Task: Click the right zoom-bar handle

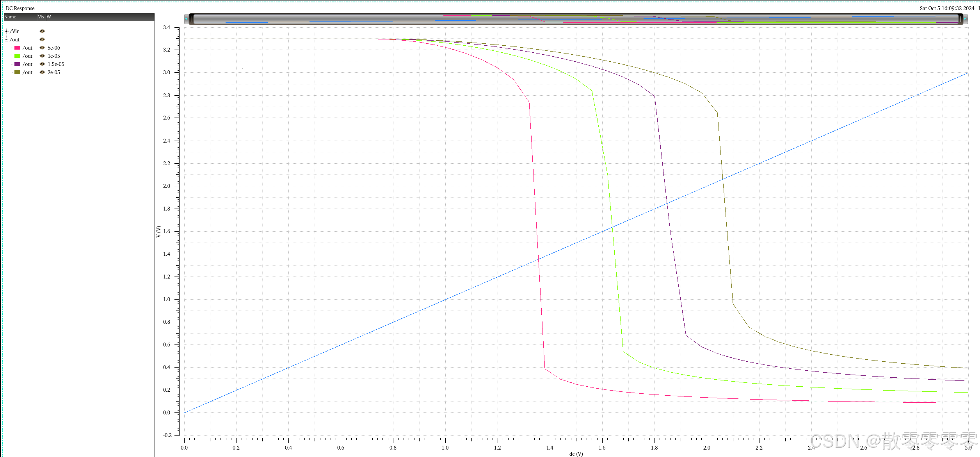Action: pos(960,19)
